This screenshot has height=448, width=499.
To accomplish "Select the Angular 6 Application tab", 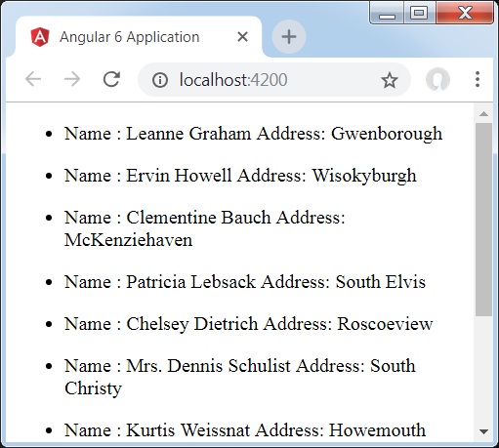I will 139,37.
